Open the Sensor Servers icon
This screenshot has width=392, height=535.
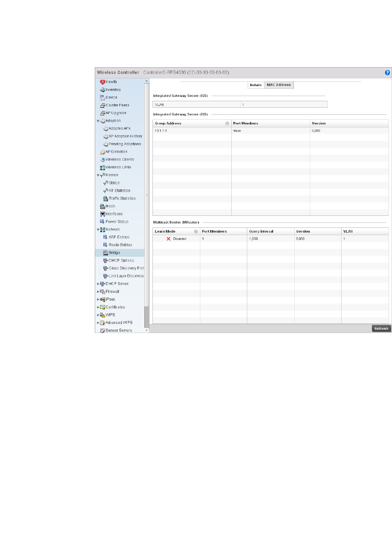click(x=103, y=330)
